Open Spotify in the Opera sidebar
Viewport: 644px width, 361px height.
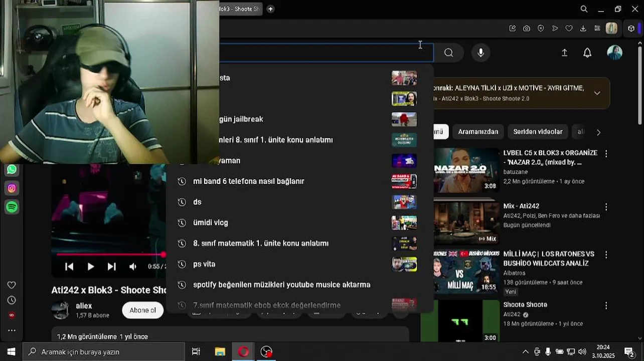(12, 207)
